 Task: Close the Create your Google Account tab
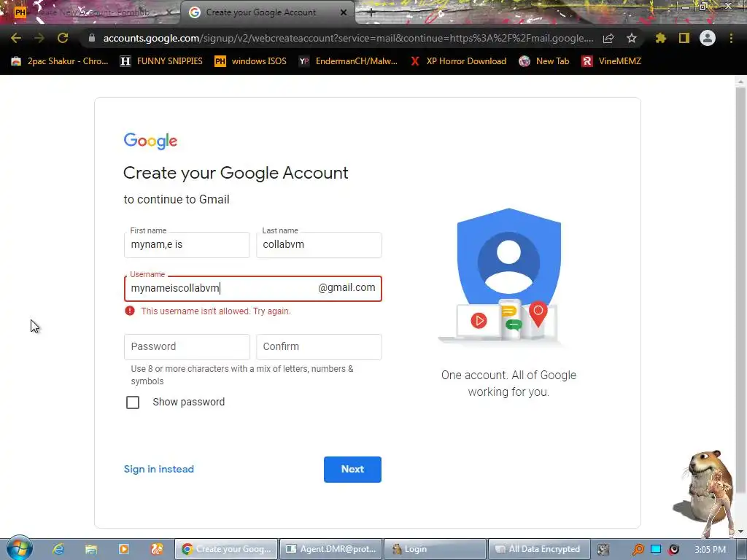click(344, 12)
